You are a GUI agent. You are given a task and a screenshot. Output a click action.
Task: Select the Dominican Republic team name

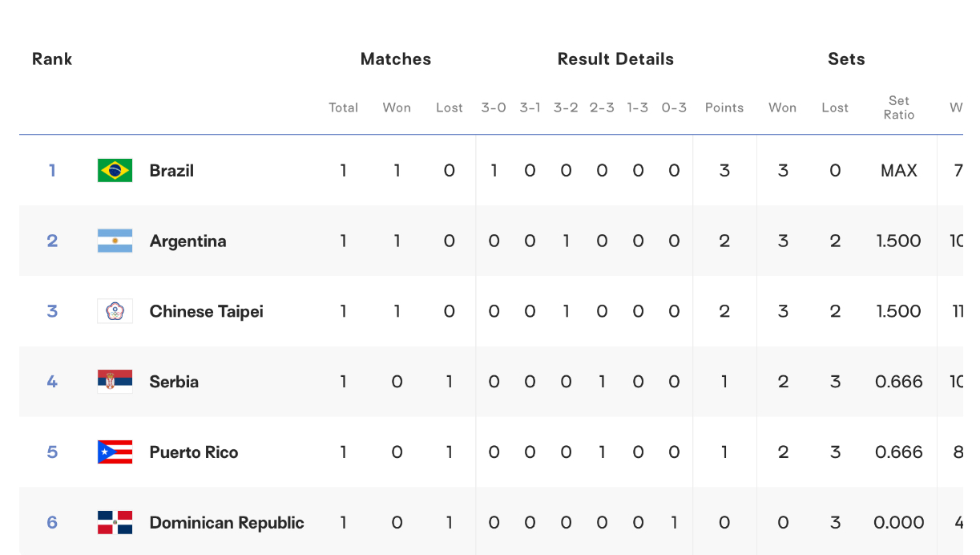click(x=227, y=523)
